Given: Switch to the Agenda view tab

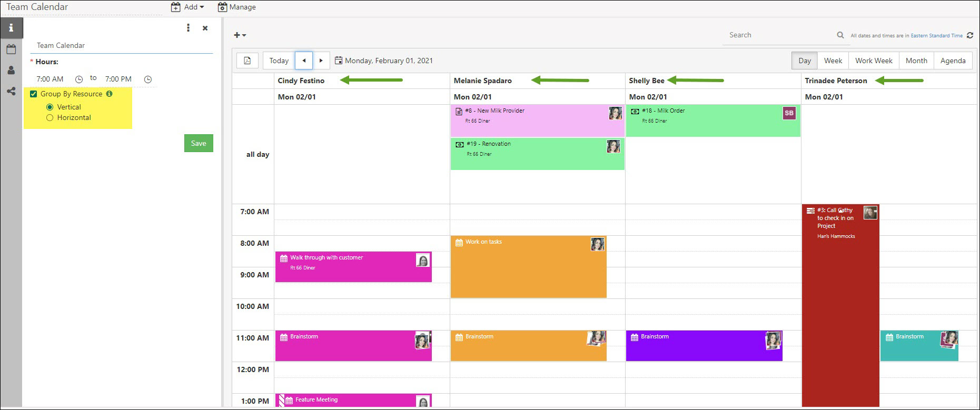Looking at the screenshot, I should [953, 61].
